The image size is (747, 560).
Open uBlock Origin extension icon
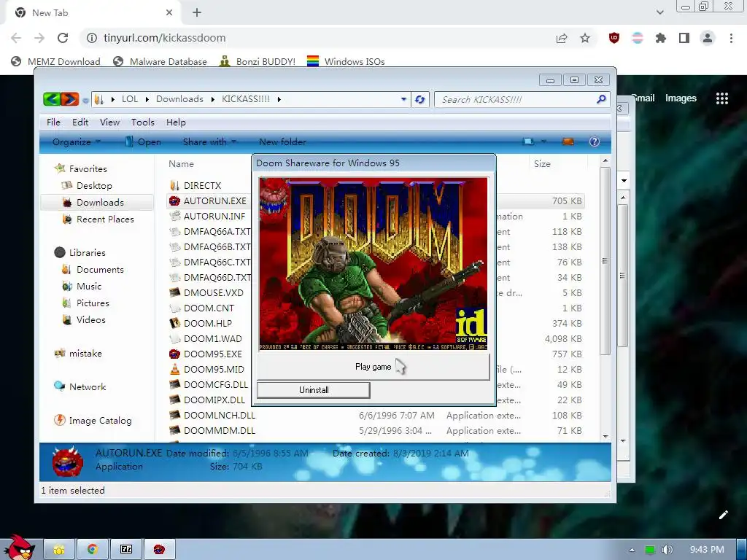(x=614, y=38)
